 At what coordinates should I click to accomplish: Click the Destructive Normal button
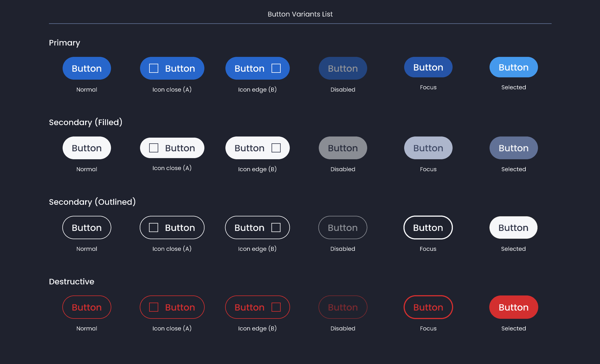tap(87, 307)
